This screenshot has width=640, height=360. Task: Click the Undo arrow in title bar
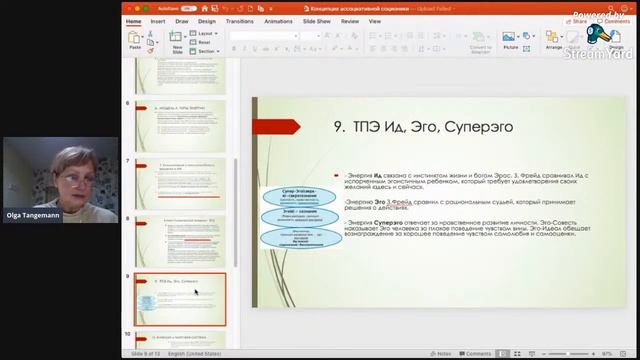coord(225,8)
